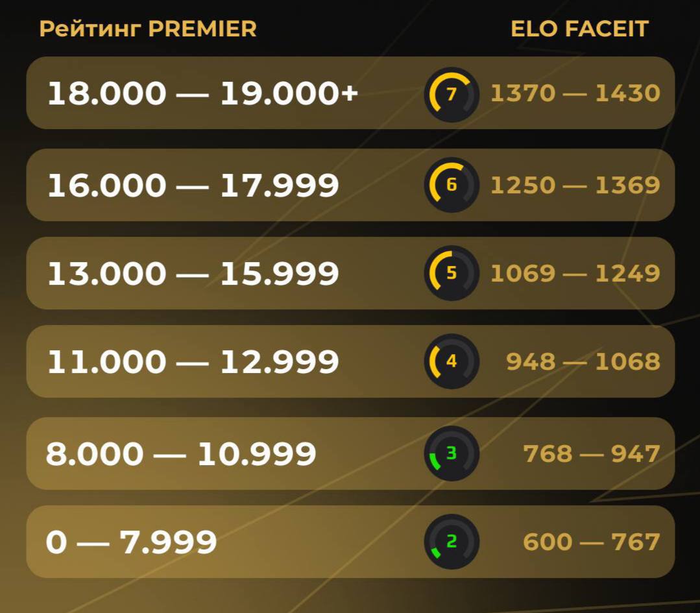Select the 16.000 — 17.999 rating text

pos(193,186)
